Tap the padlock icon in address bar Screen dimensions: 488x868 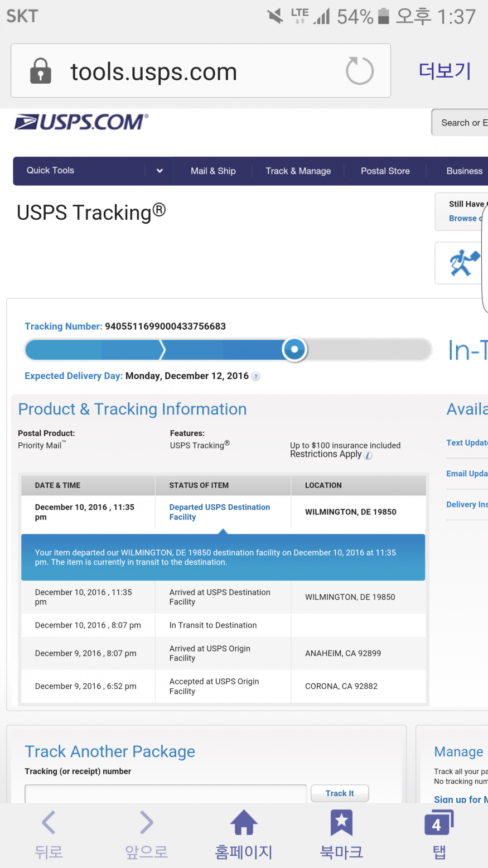coord(40,71)
